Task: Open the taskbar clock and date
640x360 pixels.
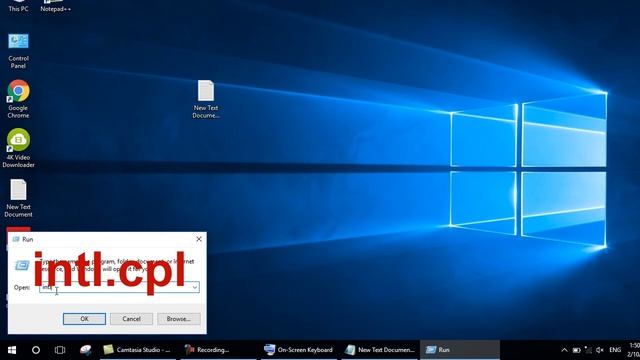Action: click(x=633, y=350)
